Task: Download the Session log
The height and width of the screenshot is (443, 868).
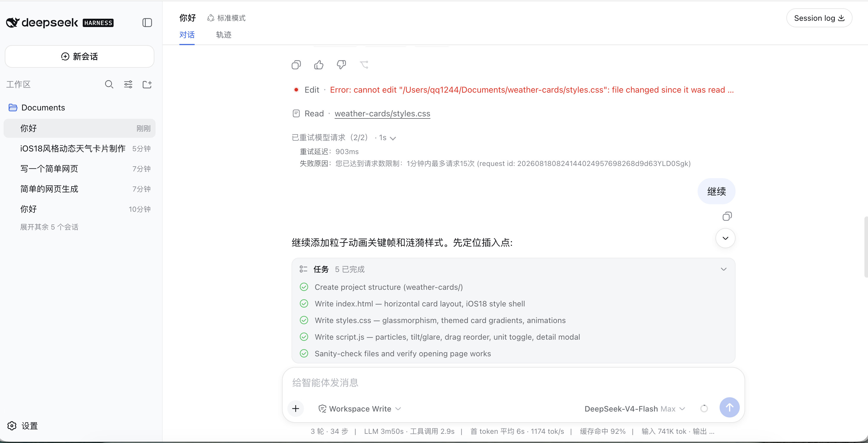Action: click(819, 18)
